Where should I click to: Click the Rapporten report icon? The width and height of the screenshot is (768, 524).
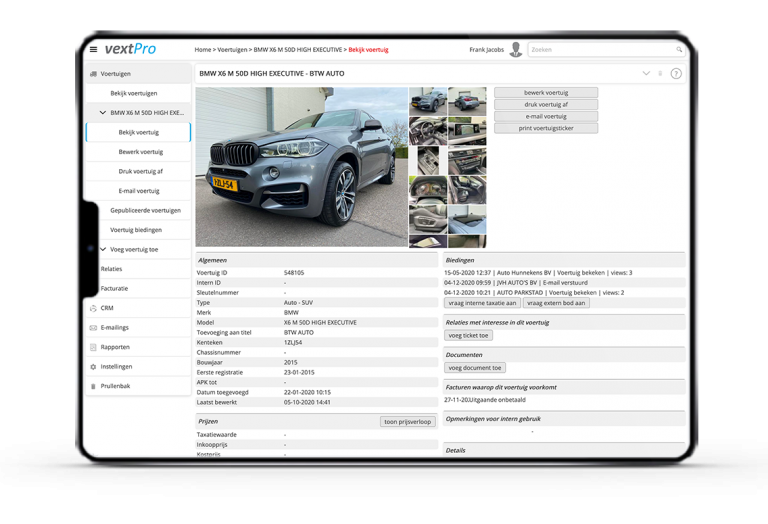tap(93, 347)
